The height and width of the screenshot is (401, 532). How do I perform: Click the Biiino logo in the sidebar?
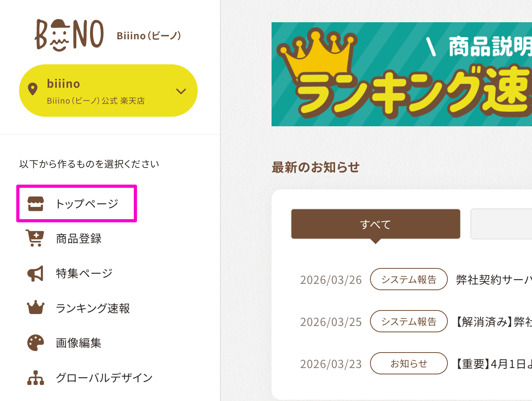pos(69,35)
